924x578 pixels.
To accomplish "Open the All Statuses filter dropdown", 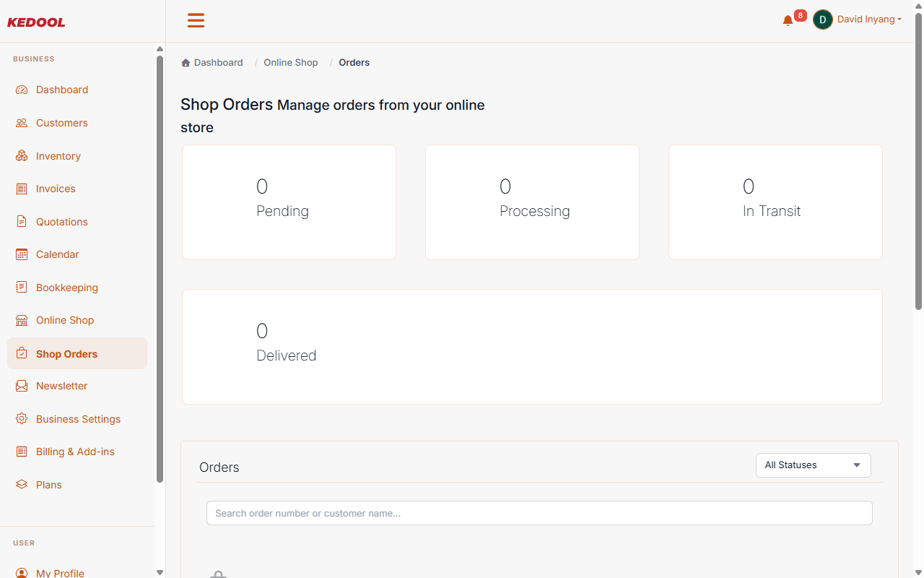I will coord(814,465).
